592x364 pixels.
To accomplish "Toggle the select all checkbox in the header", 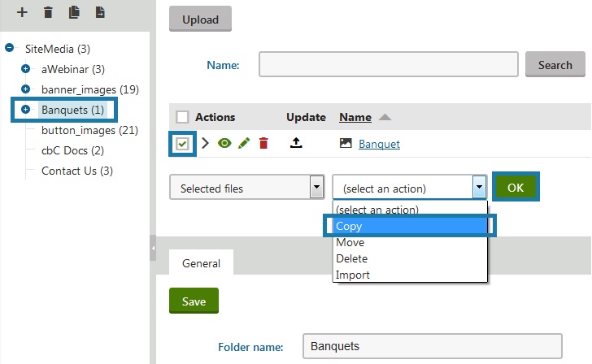I will [x=182, y=117].
